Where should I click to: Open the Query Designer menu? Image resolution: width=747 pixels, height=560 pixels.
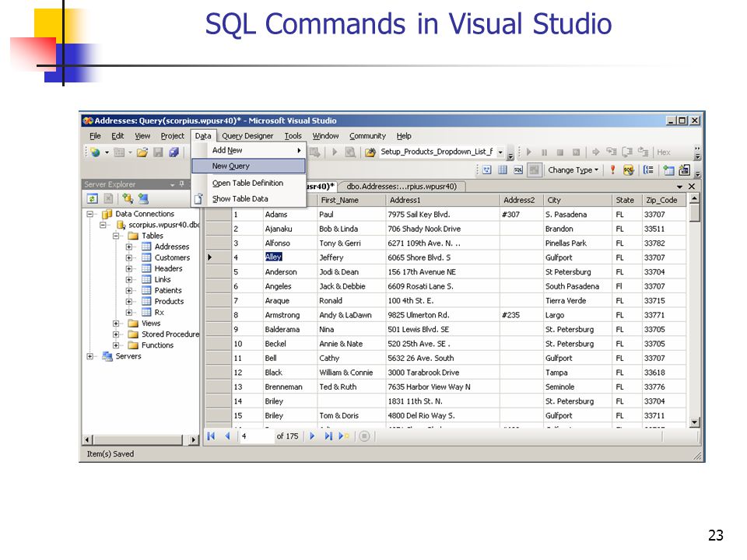[x=247, y=135]
